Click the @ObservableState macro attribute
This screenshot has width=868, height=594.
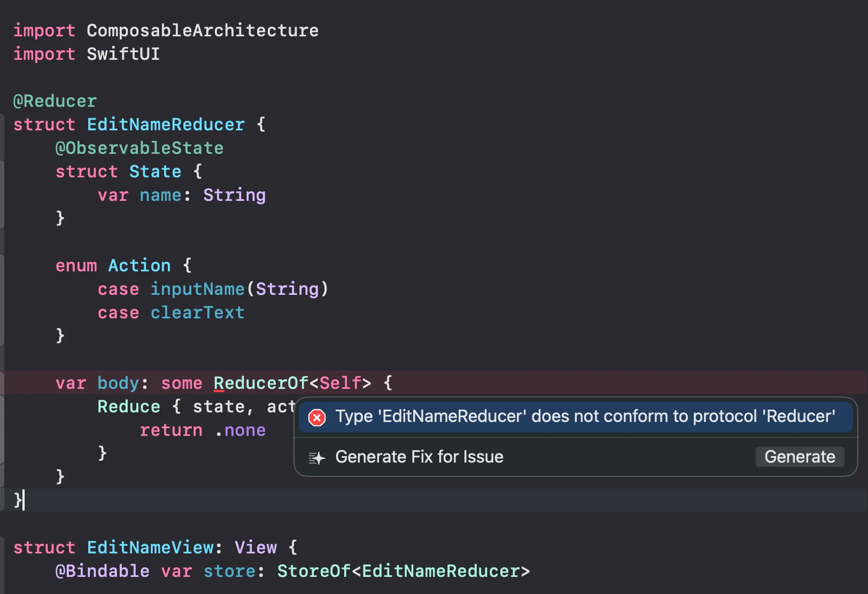139,148
